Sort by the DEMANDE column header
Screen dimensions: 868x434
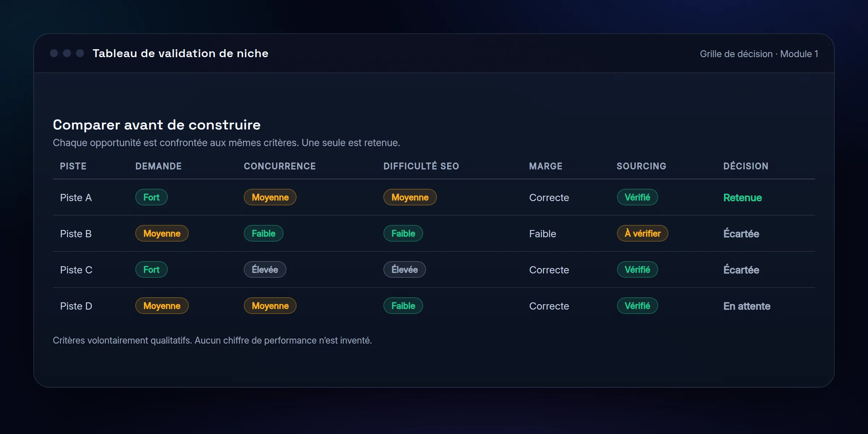pos(158,166)
